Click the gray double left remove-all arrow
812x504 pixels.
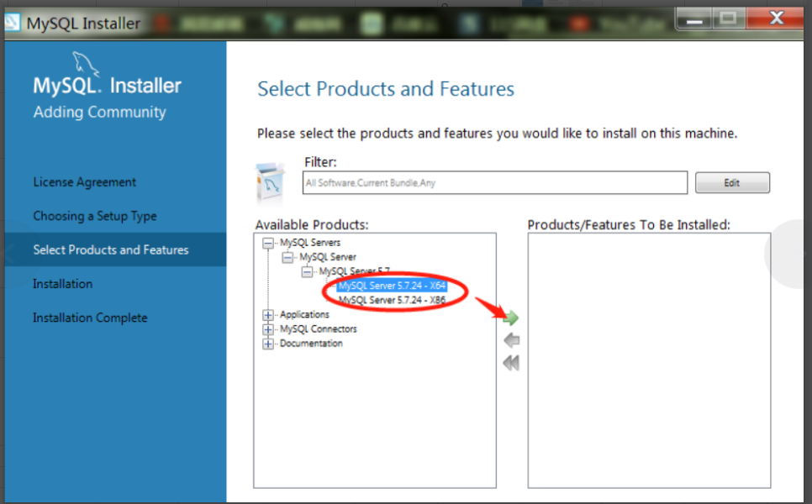pos(511,363)
